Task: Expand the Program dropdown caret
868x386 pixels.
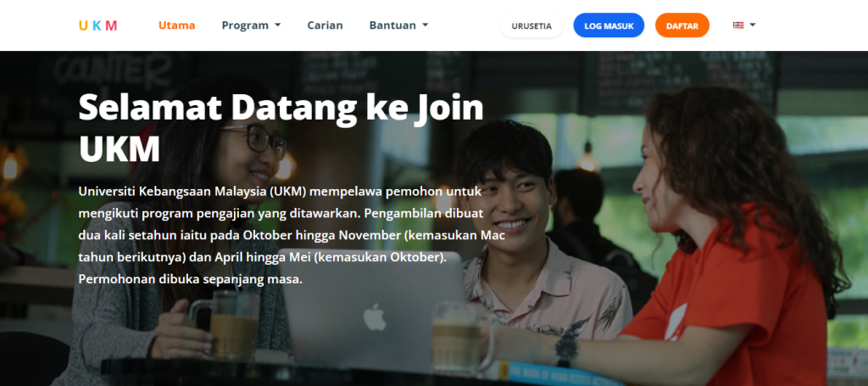Action: [x=277, y=25]
